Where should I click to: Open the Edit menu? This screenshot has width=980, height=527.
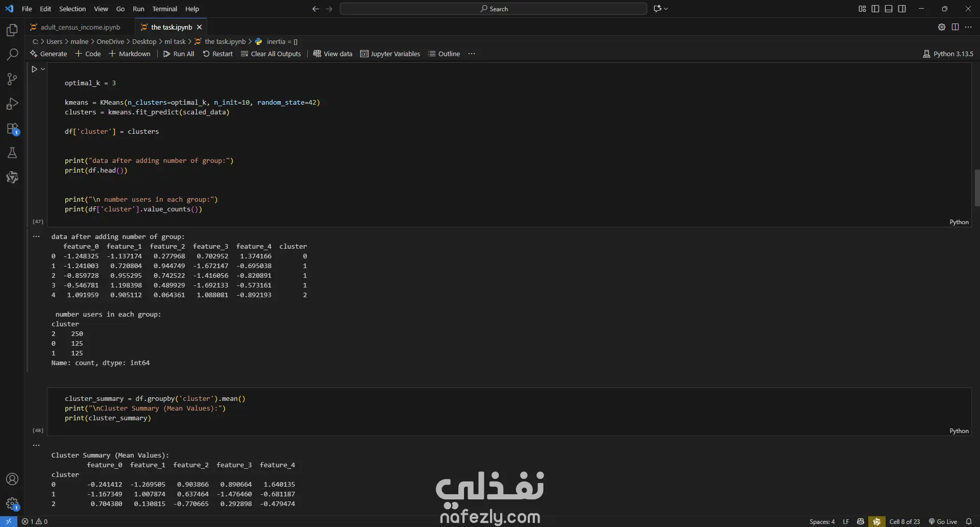tap(45, 9)
